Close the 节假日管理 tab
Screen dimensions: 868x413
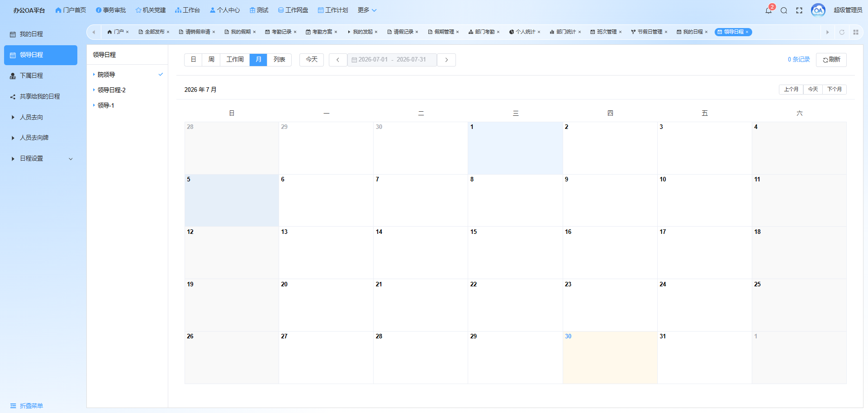tap(666, 32)
